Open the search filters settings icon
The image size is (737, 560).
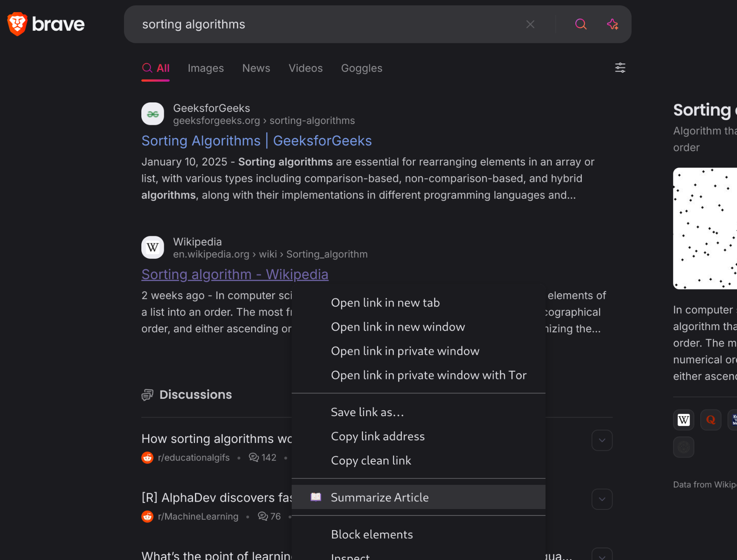click(620, 68)
